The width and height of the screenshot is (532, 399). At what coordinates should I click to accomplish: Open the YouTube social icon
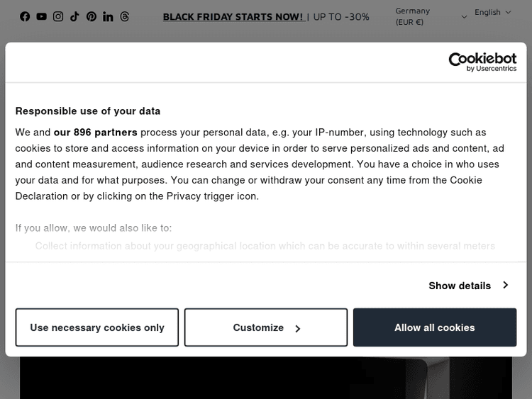tap(42, 16)
